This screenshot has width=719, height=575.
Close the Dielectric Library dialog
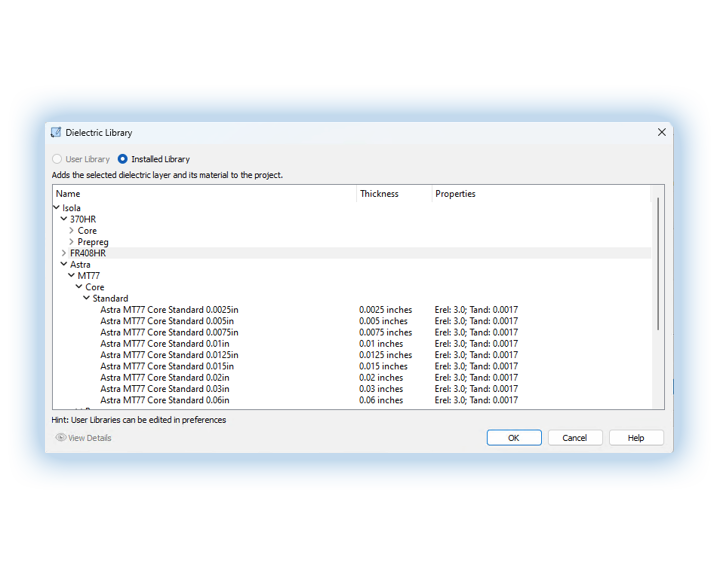[x=661, y=132]
